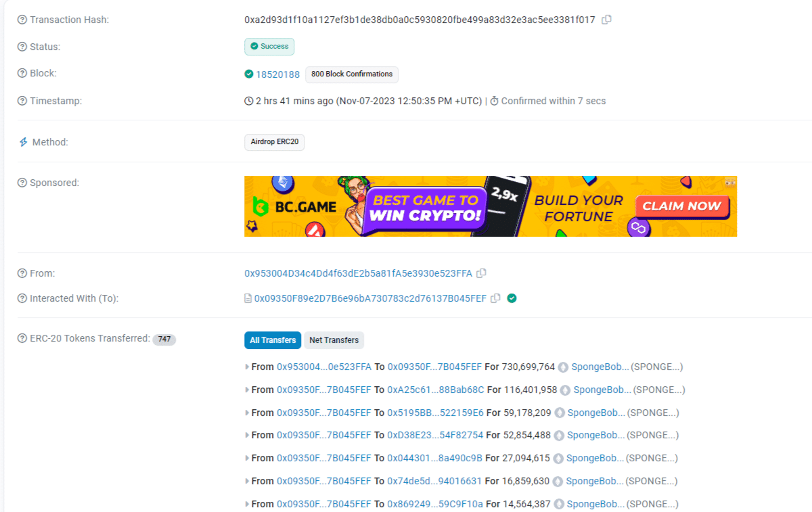Click the Airdrop ERC20 method badge
This screenshot has width=812, height=512.
tap(274, 142)
